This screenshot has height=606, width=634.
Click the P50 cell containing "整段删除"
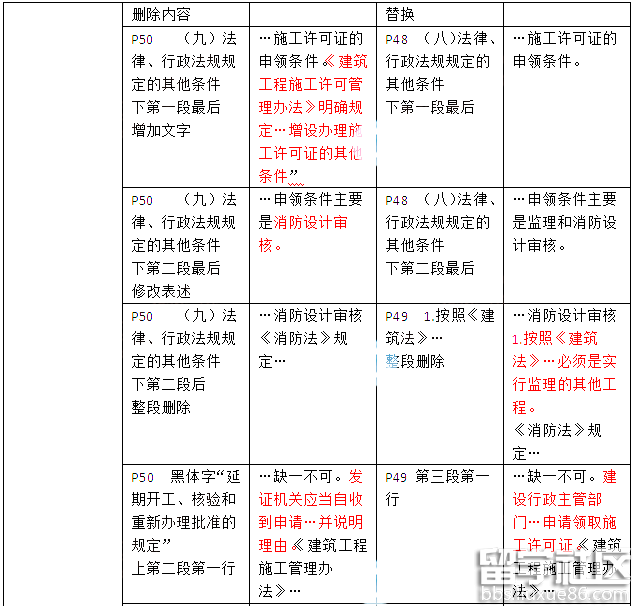(x=185, y=361)
